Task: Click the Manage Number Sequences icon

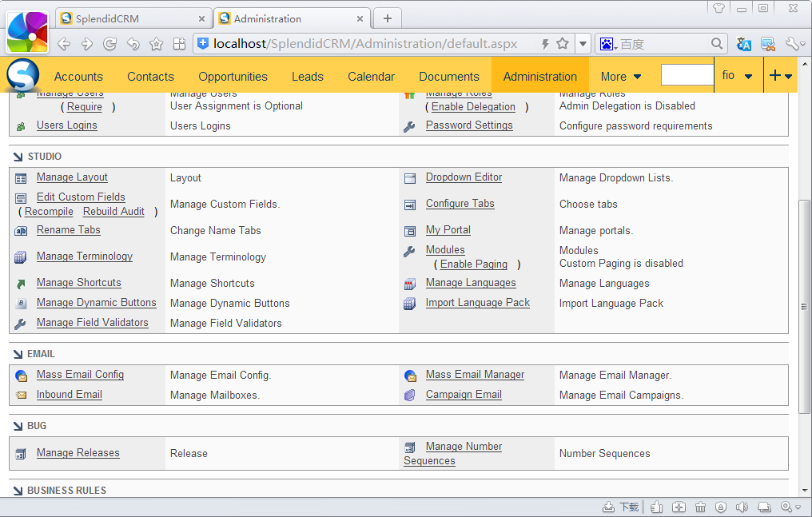Action: pyautogui.click(x=410, y=447)
